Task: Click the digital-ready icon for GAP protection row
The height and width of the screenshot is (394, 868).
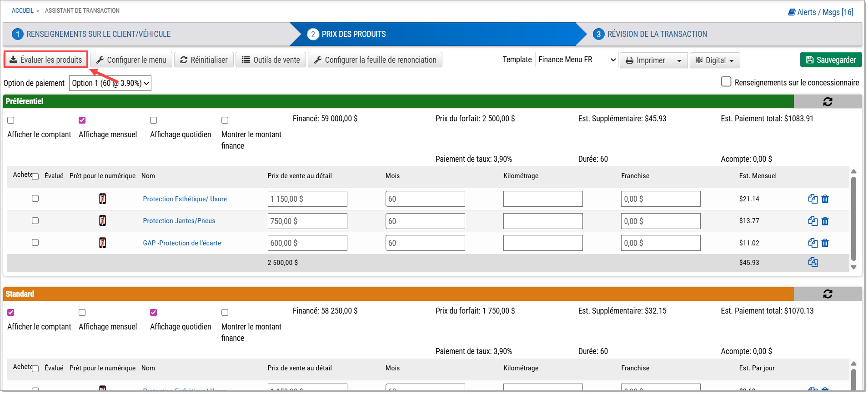Action: tap(103, 243)
